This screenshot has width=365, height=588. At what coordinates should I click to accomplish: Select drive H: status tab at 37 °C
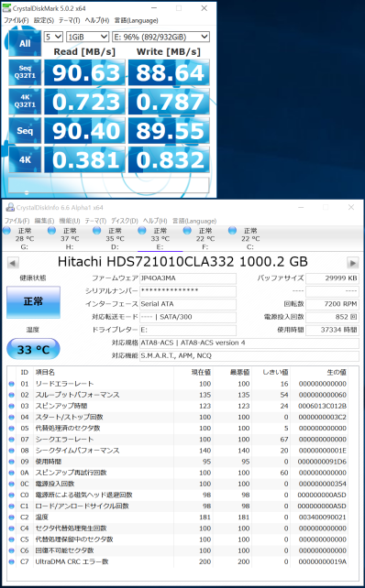point(70,239)
